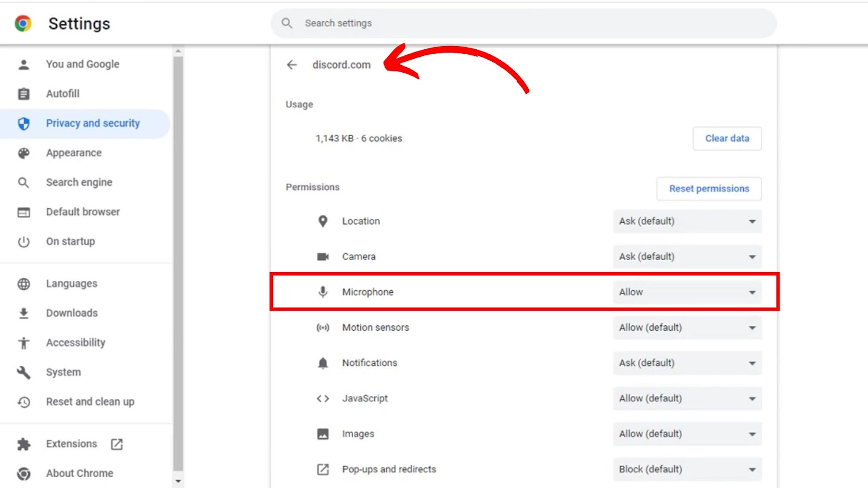The width and height of the screenshot is (868, 488).
Task: Click the Chrome logo icon
Action: (x=23, y=23)
